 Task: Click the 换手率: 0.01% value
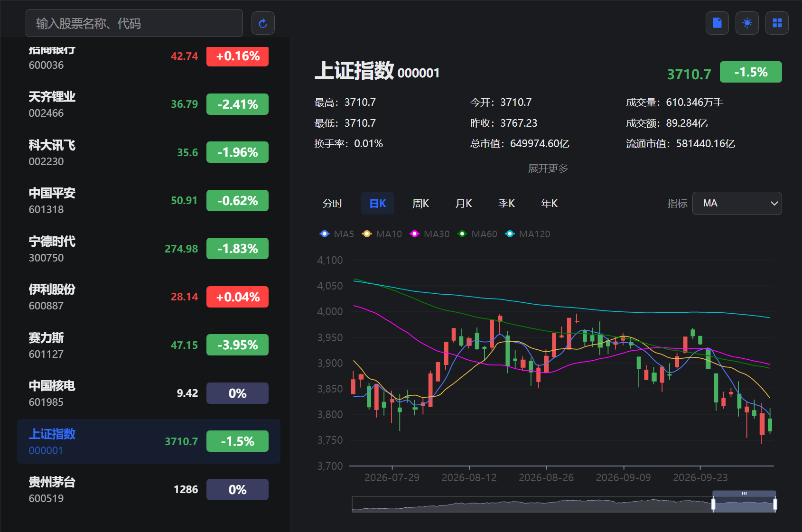tap(348, 144)
